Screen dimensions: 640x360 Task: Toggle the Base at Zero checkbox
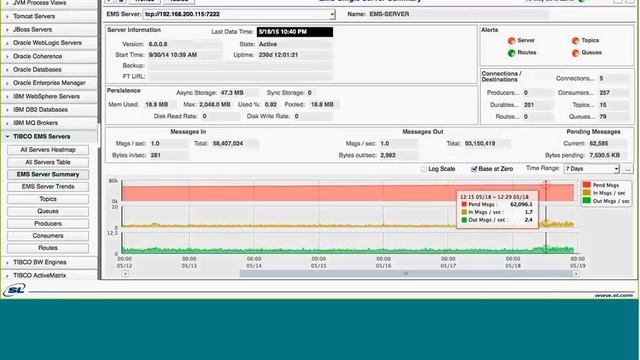tap(474, 169)
